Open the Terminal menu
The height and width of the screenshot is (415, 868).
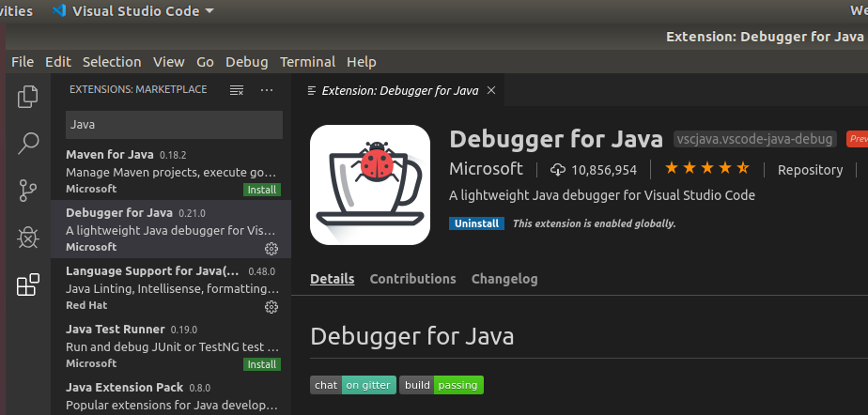point(307,62)
